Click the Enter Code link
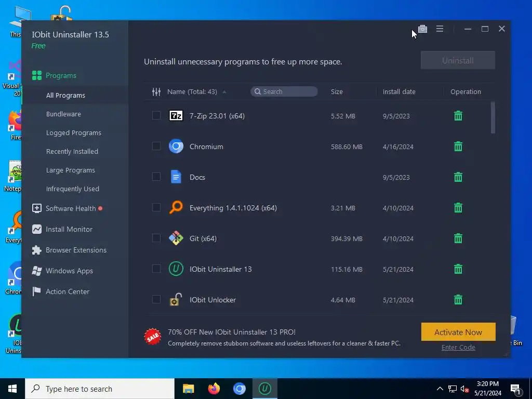532x399 pixels. [x=458, y=348]
